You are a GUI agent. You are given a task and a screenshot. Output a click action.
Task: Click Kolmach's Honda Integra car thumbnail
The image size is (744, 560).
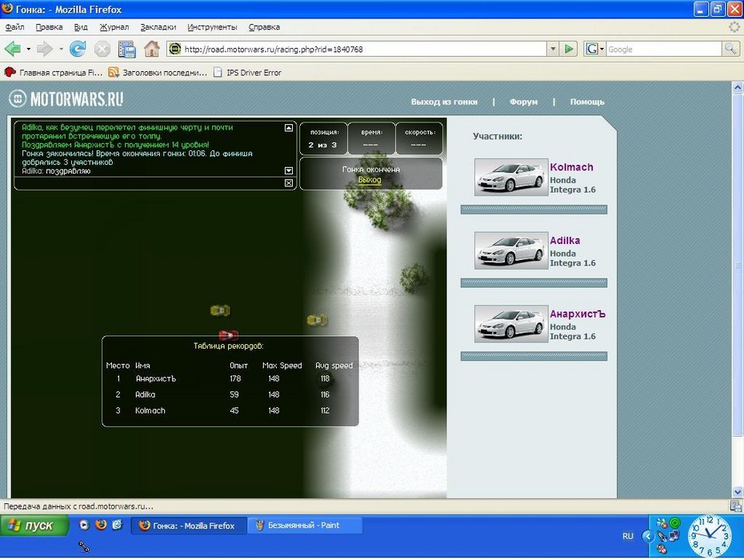click(511, 177)
